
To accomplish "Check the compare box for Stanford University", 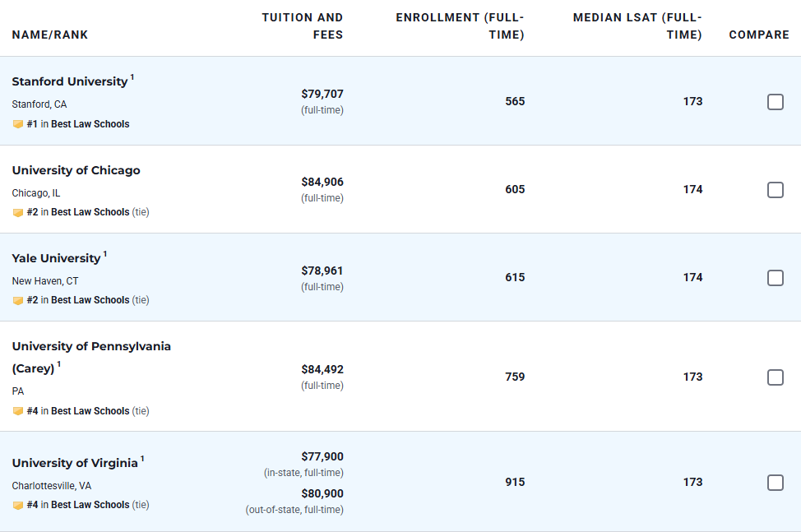I will (x=775, y=102).
